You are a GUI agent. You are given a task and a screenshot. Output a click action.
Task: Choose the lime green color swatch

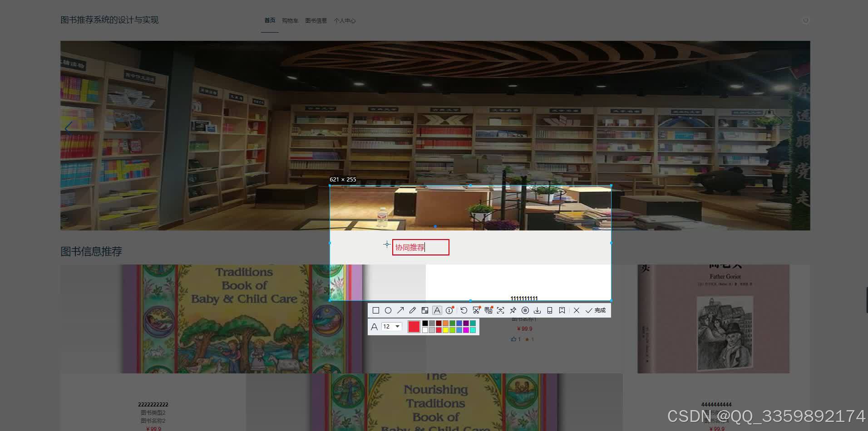[x=452, y=330]
